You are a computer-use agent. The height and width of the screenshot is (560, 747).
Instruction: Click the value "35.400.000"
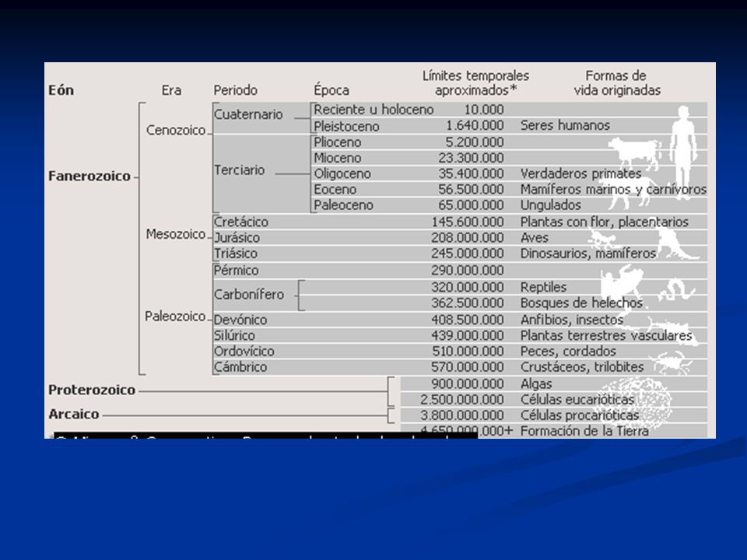coord(471,173)
